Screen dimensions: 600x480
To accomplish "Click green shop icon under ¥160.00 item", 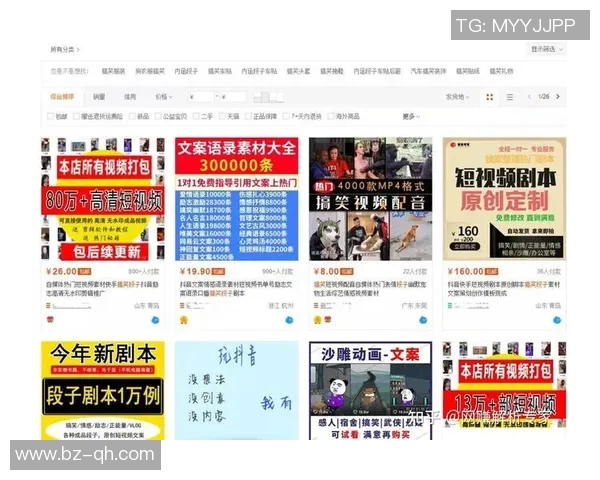I will click(450, 306).
